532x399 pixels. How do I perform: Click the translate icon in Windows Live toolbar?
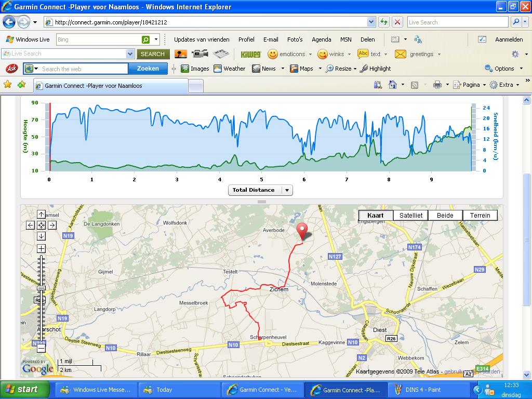(x=418, y=39)
